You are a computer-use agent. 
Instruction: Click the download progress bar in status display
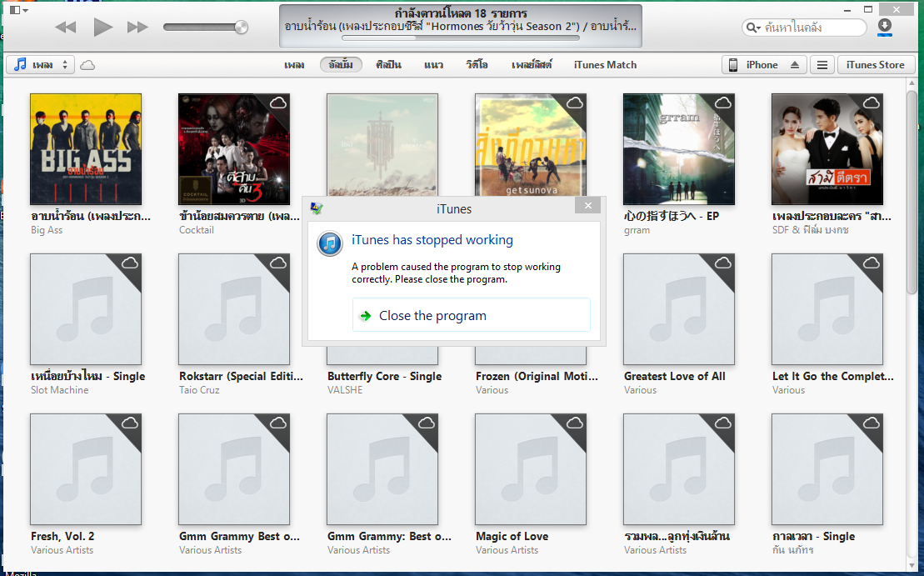(460, 38)
